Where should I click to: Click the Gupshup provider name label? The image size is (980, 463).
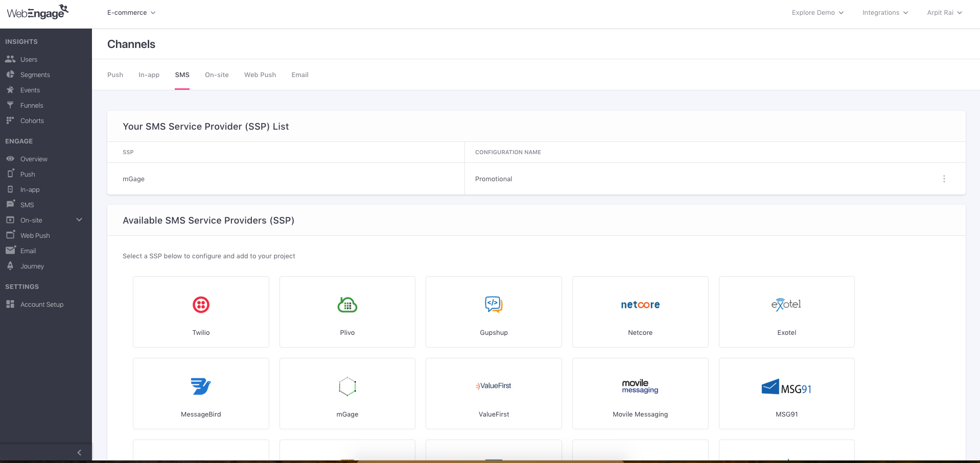pos(494,333)
